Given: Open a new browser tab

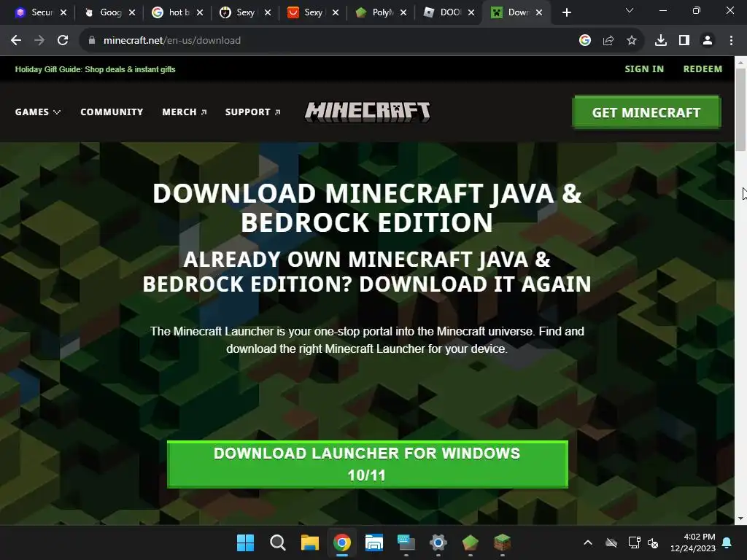Looking at the screenshot, I should tap(566, 13).
